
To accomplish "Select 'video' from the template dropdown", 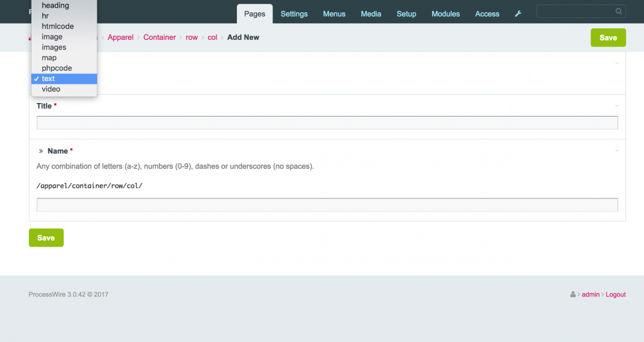I will pos(51,89).
